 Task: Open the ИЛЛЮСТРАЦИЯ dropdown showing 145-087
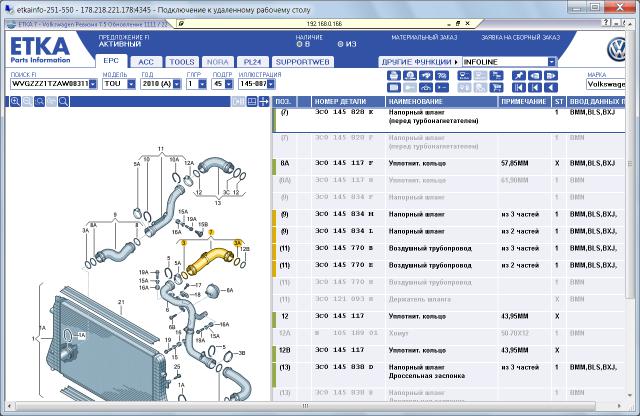(x=271, y=84)
